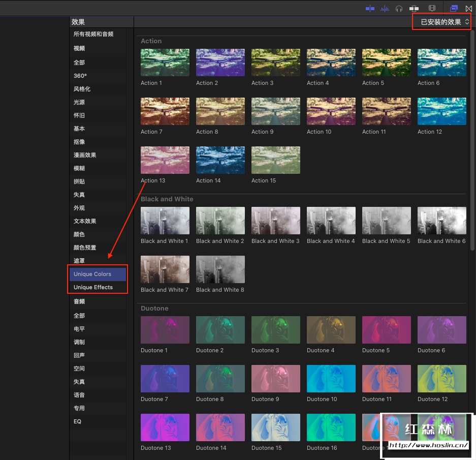The image size is (476, 460).
Task: Select the Unique Colors category
Action: click(98, 274)
